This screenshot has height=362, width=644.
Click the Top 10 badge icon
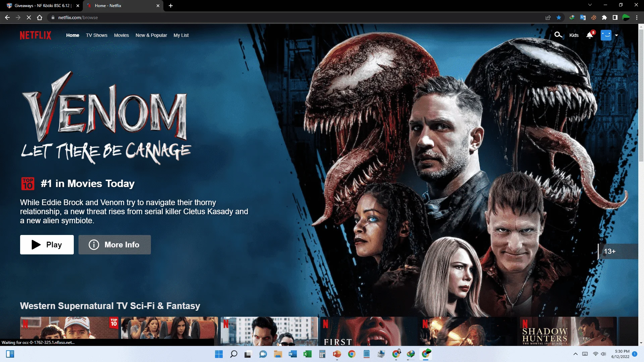click(x=28, y=184)
